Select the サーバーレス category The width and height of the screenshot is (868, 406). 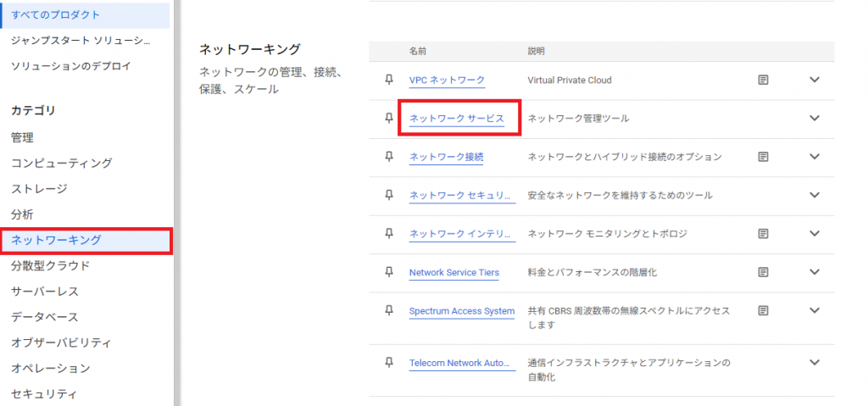[44, 292]
